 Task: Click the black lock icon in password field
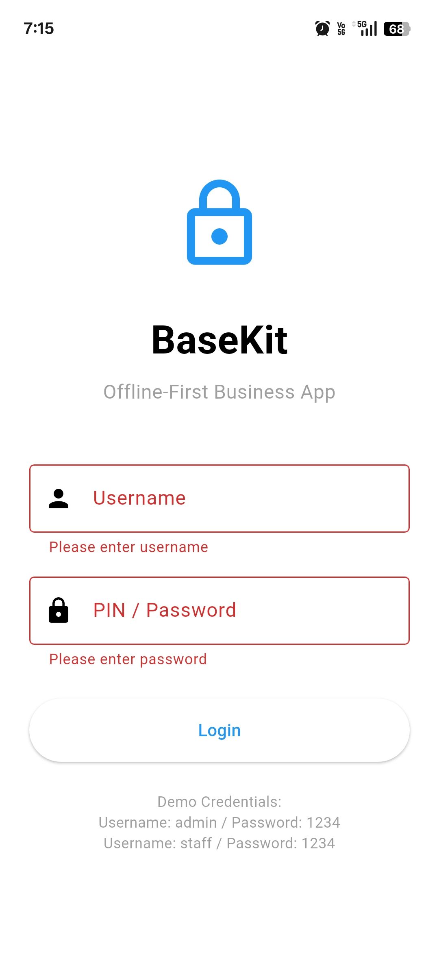coord(59,610)
